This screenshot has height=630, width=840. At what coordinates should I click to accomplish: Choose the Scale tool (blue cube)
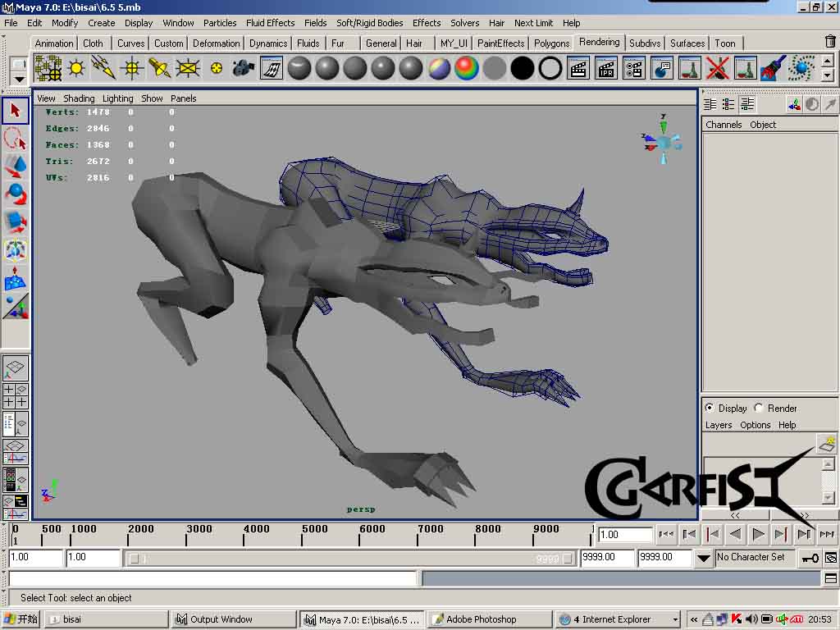[x=15, y=221]
